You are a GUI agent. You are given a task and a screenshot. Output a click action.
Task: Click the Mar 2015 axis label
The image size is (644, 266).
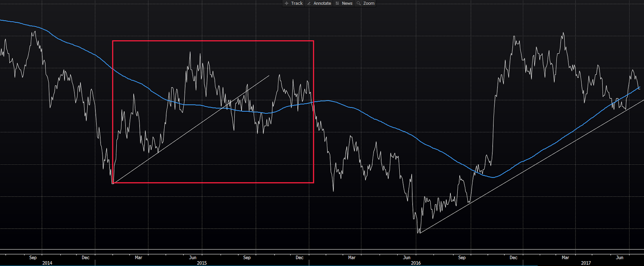138,258
